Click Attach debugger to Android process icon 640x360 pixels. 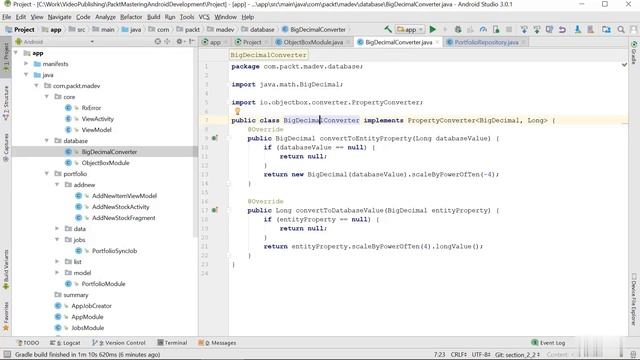496,29
